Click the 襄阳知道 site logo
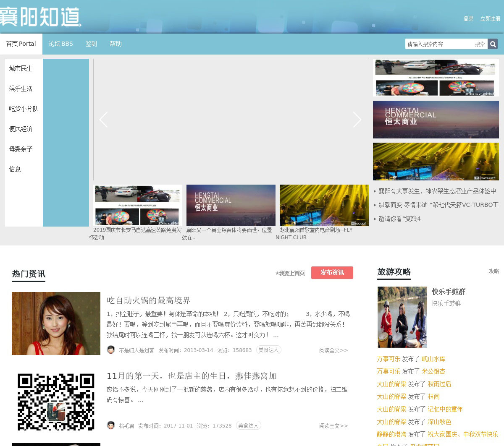Viewport: 504px width, 446px height. [x=41, y=17]
